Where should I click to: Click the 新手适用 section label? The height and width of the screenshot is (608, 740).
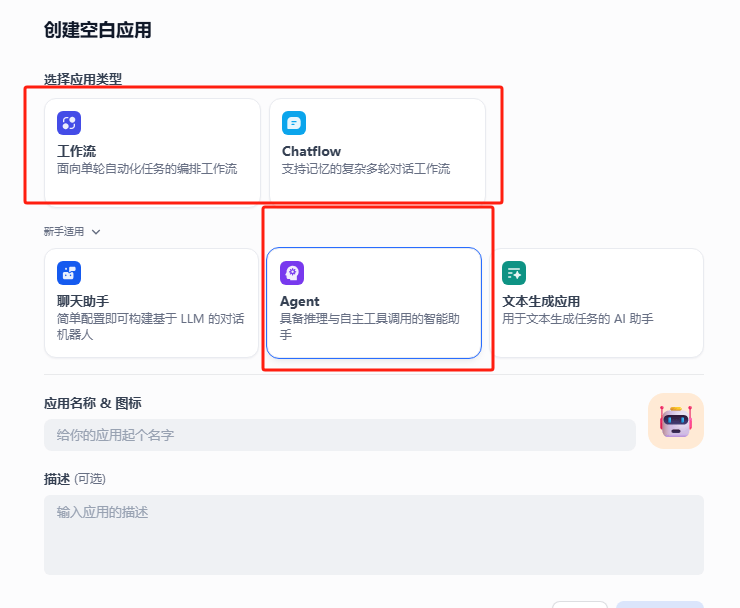click(64, 232)
